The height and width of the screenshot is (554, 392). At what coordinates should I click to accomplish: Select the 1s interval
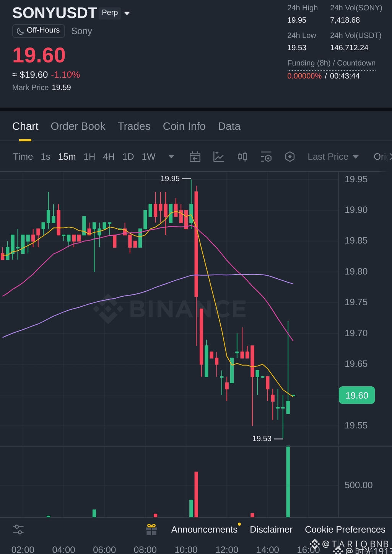point(46,157)
